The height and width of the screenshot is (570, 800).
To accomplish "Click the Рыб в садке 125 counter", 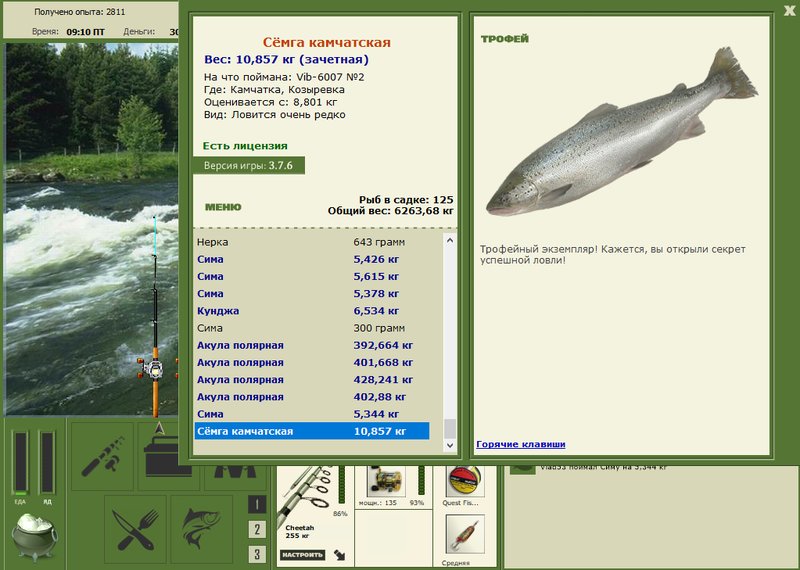I will tap(406, 200).
